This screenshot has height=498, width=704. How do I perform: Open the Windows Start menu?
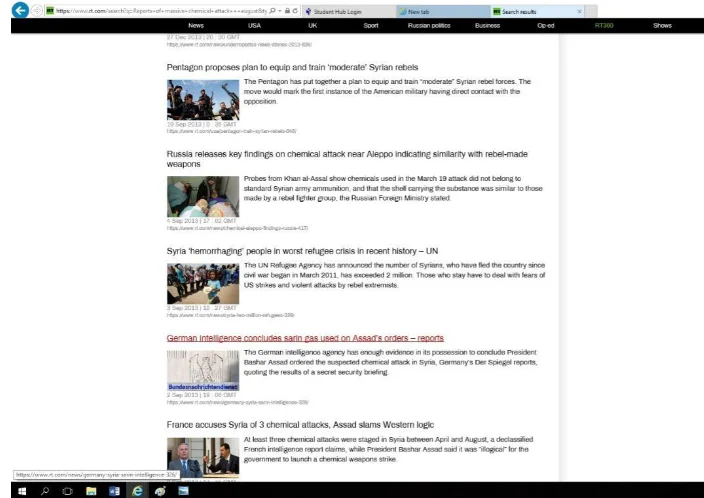point(22,491)
